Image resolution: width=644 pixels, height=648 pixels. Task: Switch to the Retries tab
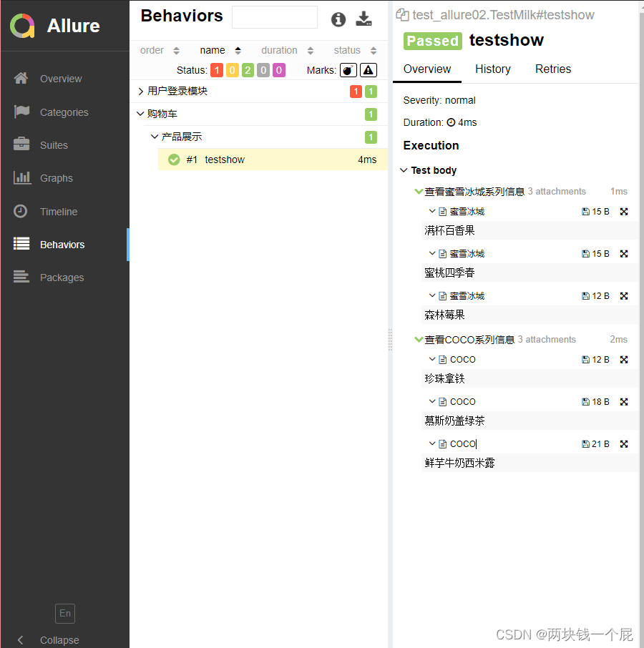pos(553,69)
